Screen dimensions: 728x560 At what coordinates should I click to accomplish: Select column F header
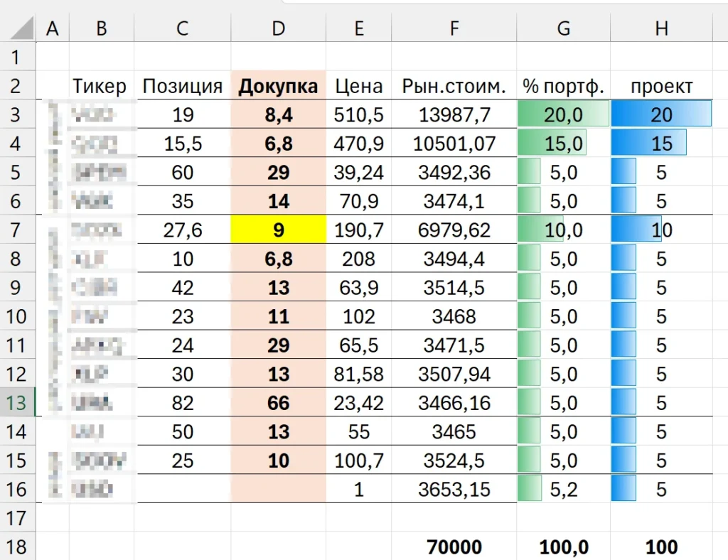click(x=454, y=28)
